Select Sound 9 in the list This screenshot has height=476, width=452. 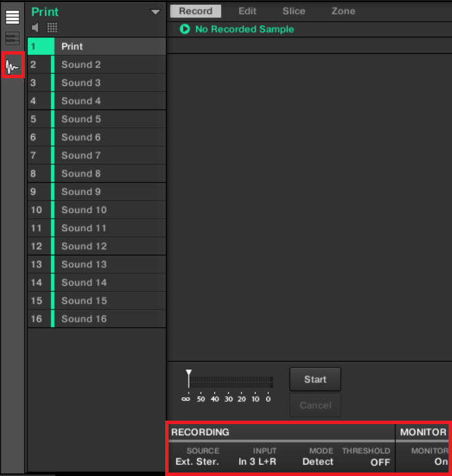click(97, 192)
